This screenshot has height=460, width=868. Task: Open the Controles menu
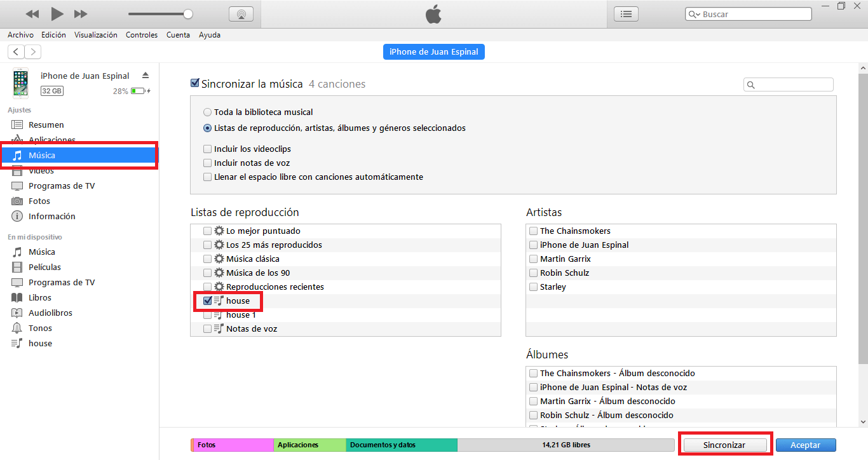[x=142, y=35]
